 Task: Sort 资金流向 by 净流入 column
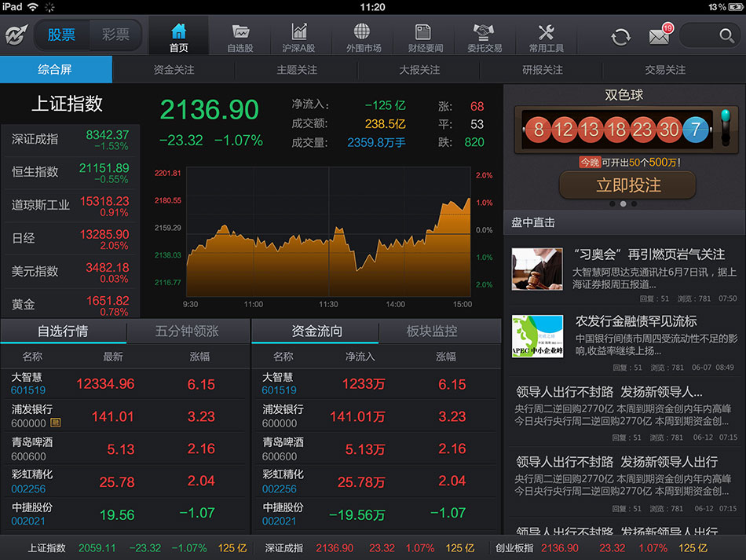[360, 357]
